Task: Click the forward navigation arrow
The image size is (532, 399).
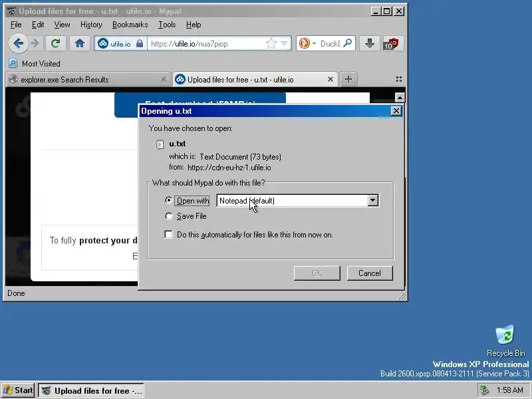Action: [x=35, y=43]
